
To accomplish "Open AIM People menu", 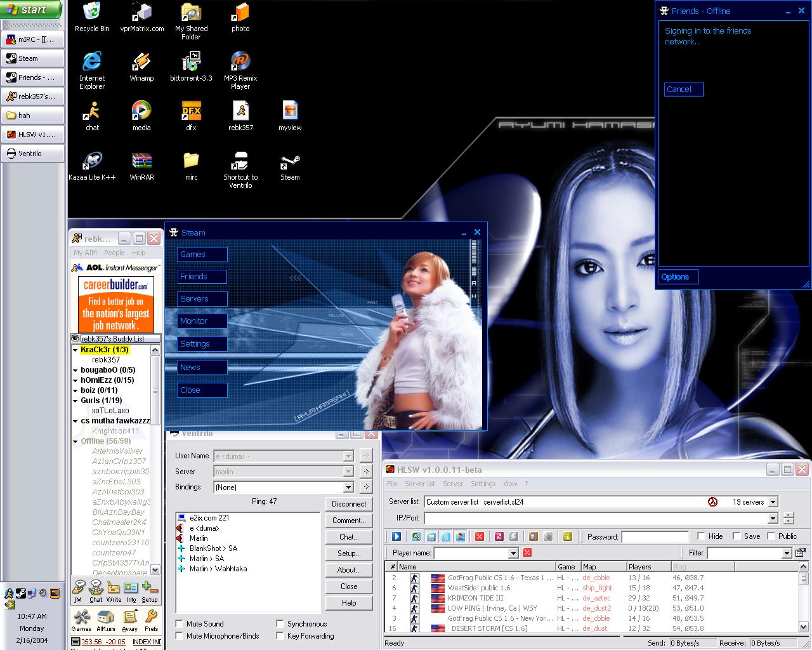I will tap(114, 253).
